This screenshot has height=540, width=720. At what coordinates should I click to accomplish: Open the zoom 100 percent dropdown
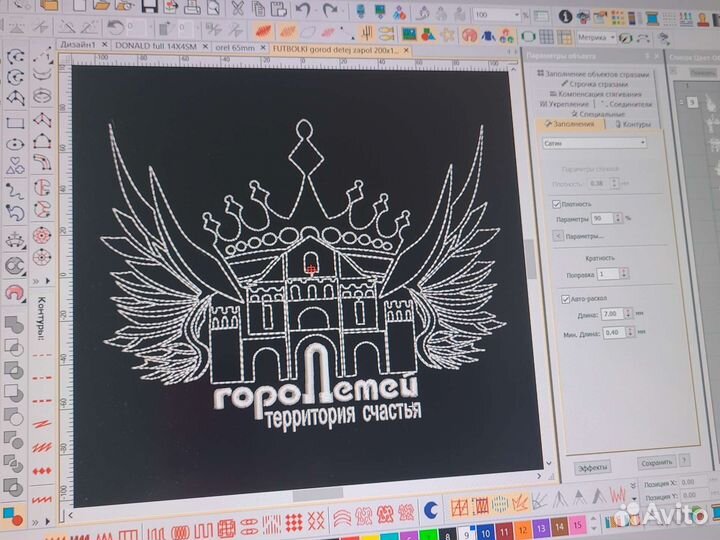517,15
